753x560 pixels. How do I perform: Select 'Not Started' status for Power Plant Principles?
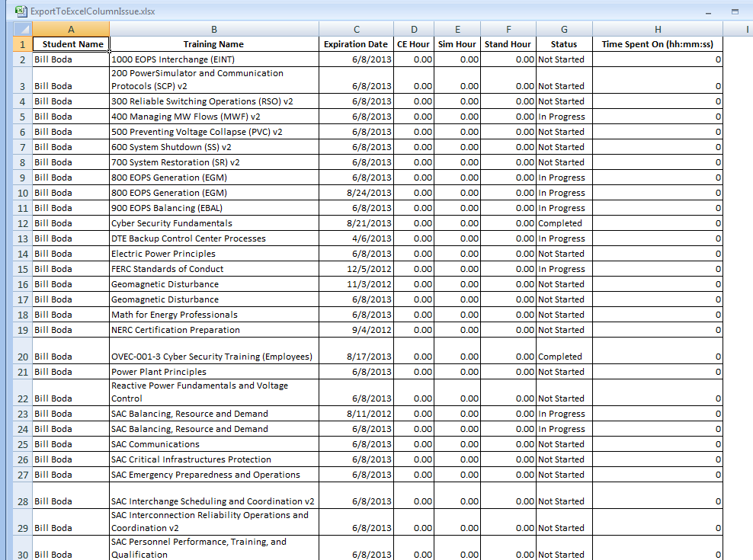click(564, 372)
